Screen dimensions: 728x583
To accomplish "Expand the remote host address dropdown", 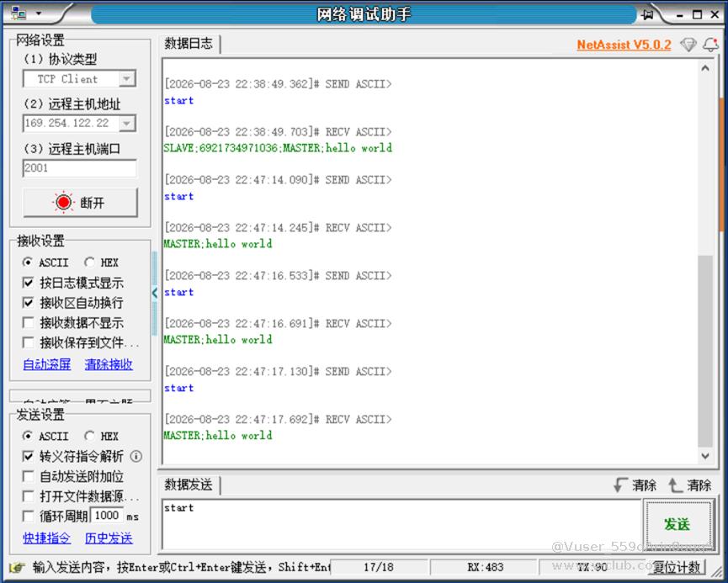I will [x=127, y=124].
